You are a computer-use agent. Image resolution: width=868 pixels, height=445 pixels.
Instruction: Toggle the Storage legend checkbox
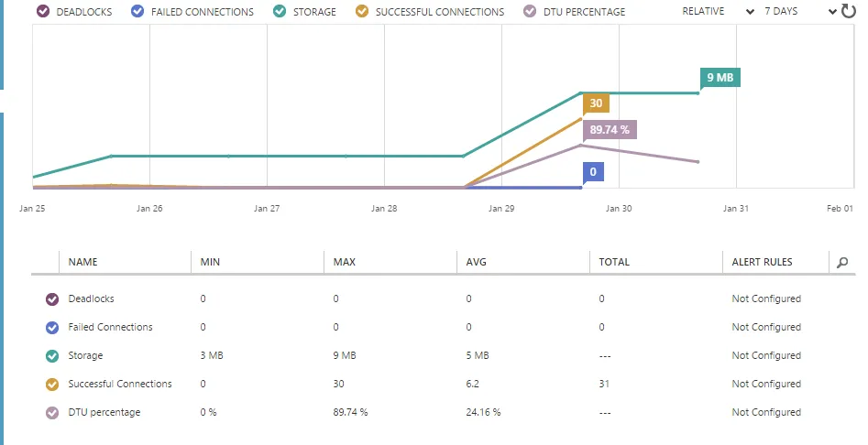pyautogui.click(x=280, y=12)
